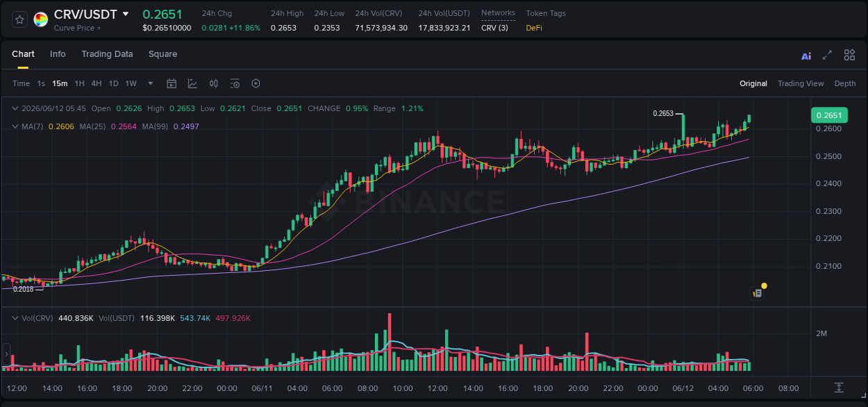Click the Token Tags label
The image size is (868, 407).
click(x=546, y=13)
